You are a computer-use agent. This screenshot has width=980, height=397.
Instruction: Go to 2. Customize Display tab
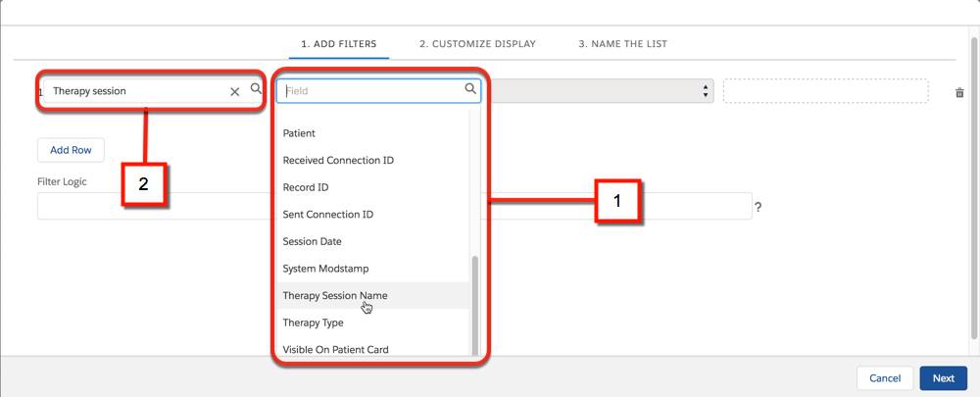477,44
